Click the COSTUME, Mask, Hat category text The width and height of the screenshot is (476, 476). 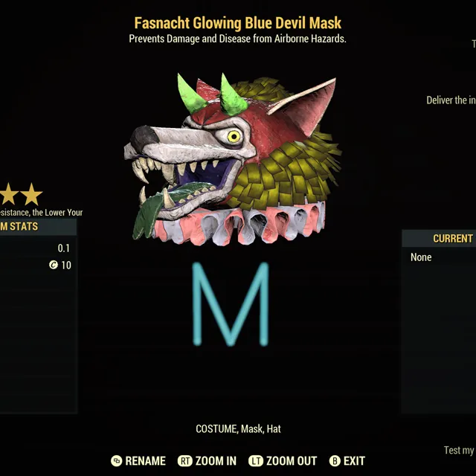pos(238,429)
